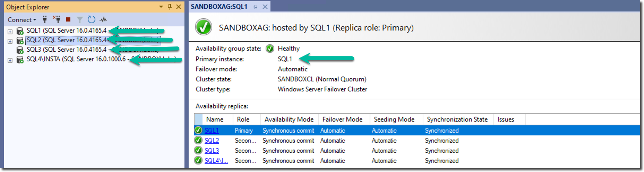Expand the SQL1 server node
644x172 pixels.
pos(10,32)
